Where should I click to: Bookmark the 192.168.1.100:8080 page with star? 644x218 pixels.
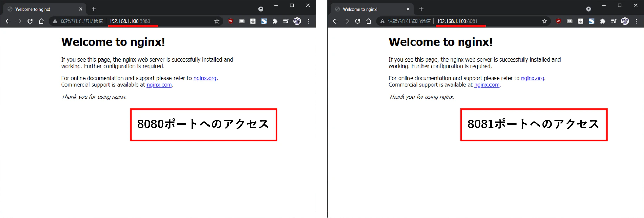pos(217,21)
